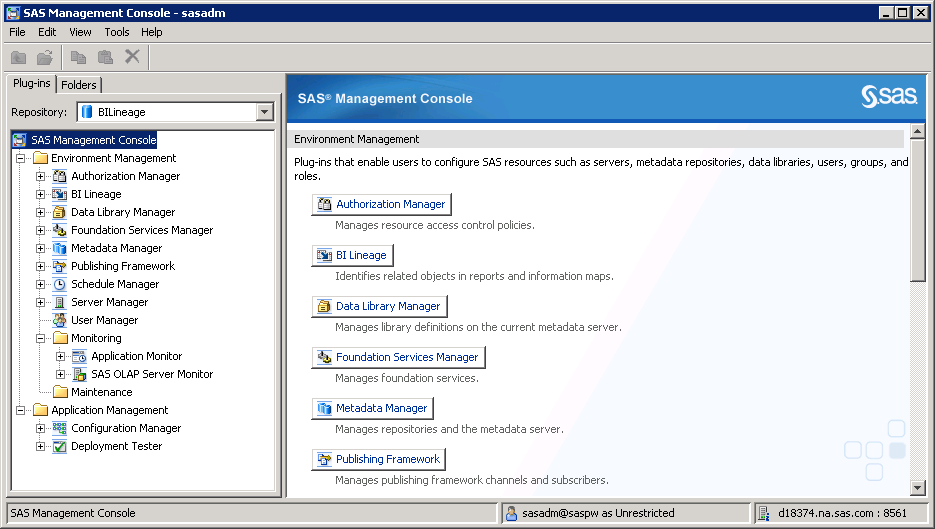Open the View menu
The width and height of the screenshot is (935, 529).
pos(80,32)
